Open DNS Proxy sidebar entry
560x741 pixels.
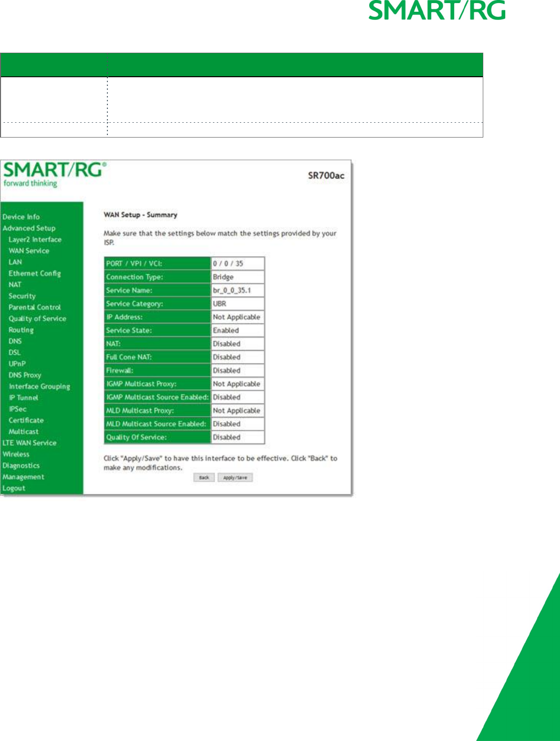tap(25, 375)
